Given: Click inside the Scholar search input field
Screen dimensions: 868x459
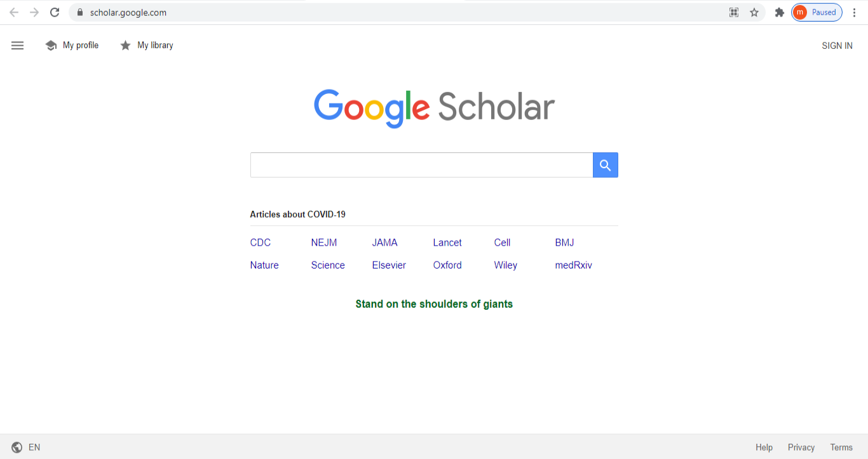Looking at the screenshot, I should [x=421, y=164].
